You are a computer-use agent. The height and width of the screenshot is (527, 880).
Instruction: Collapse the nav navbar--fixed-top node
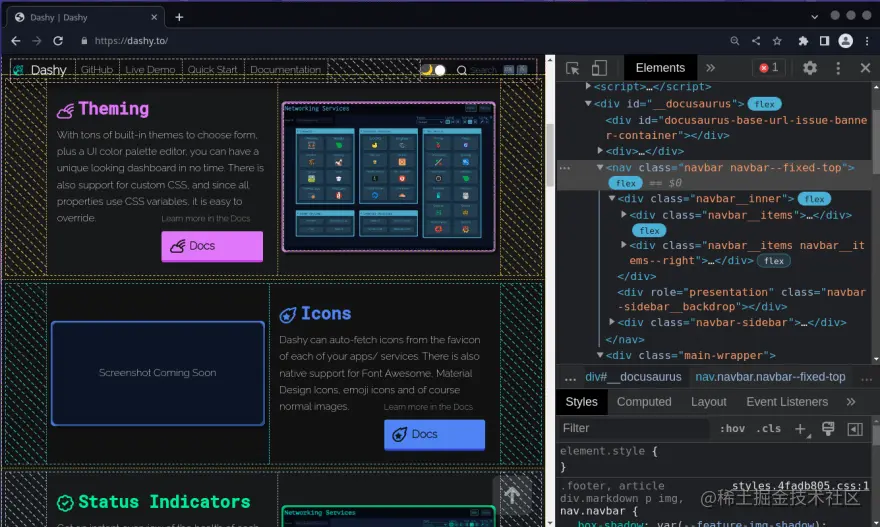pyautogui.click(x=600, y=167)
